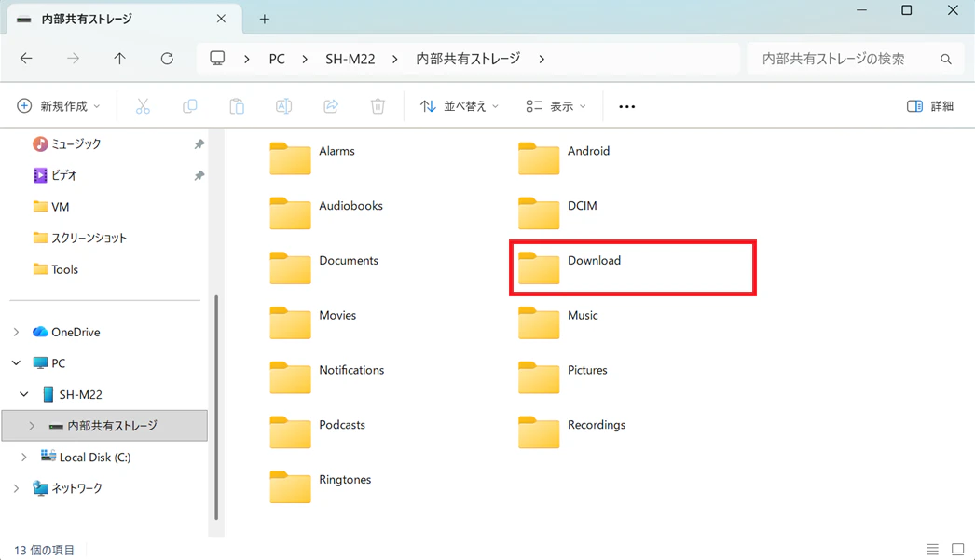Toggle the 詳細 details pane

point(930,106)
